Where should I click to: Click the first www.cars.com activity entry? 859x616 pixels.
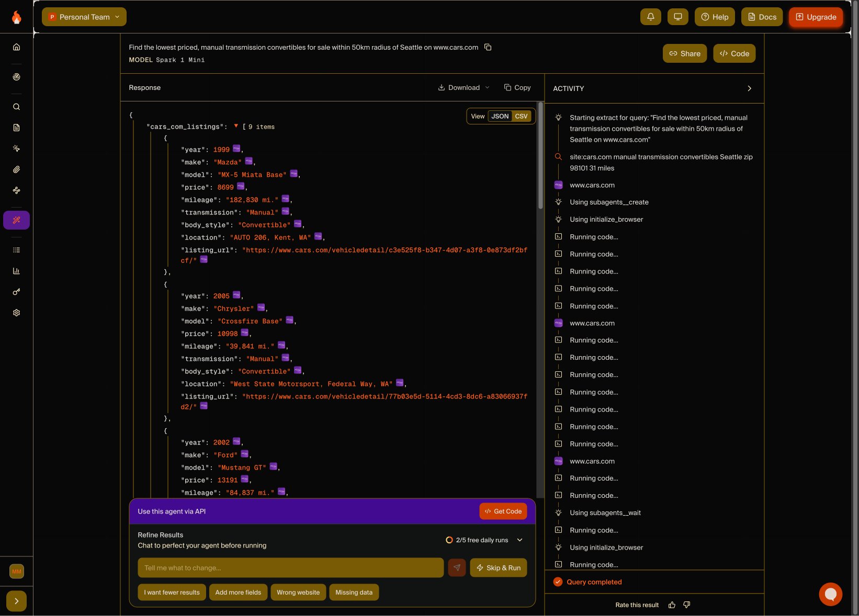click(592, 185)
